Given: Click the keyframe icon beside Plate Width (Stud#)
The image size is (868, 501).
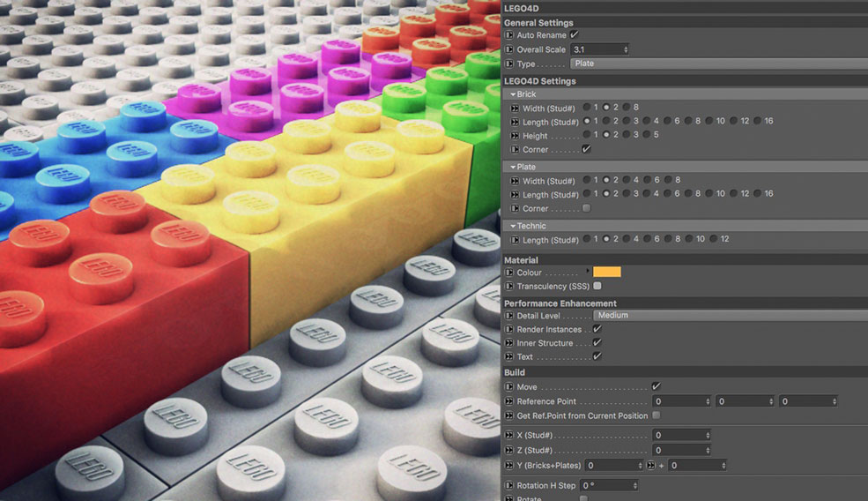Looking at the screenshot, I should point(515,181).
